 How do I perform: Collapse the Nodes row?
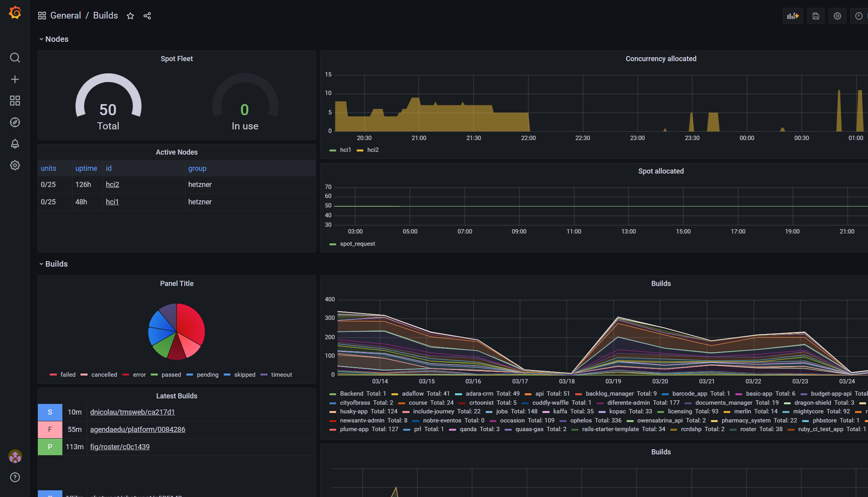point(56,39)
